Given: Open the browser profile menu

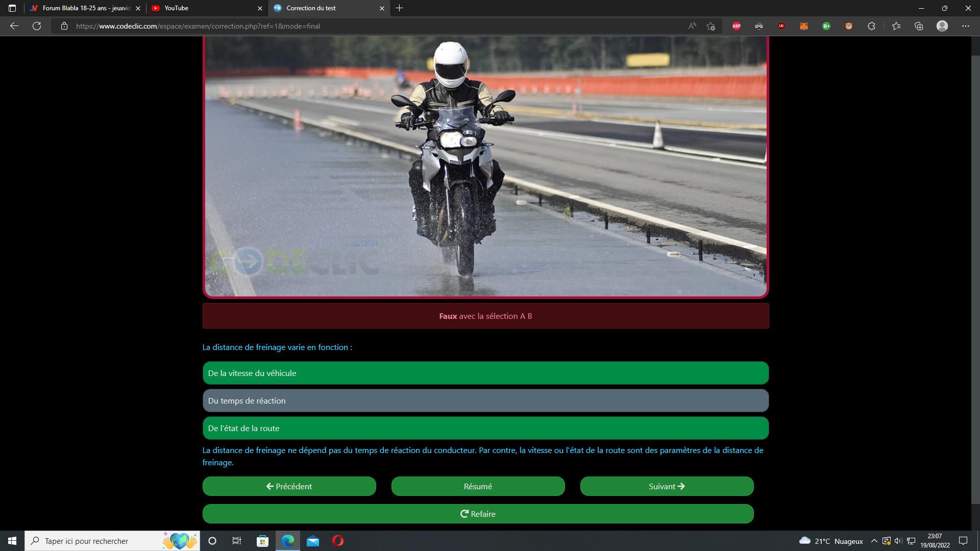Looking at the screenshot, I should point(942,26).
